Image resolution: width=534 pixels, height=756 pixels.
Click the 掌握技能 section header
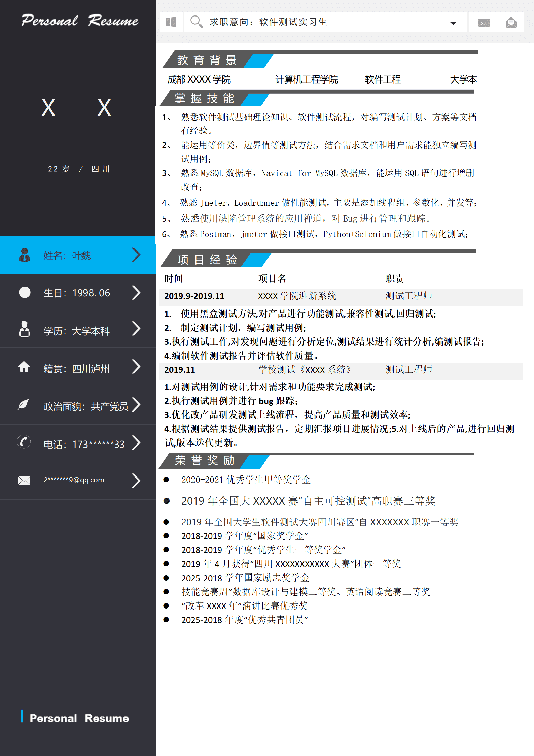tap(205, 99)
